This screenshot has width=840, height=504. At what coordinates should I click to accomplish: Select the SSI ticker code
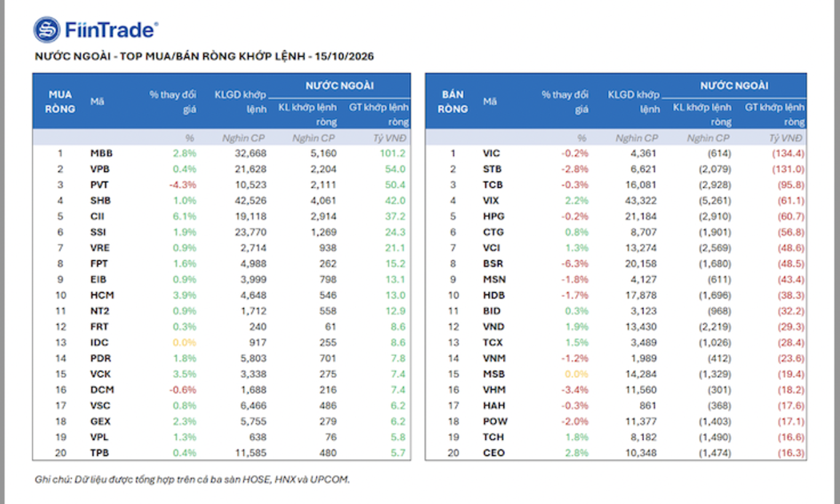coord(98,233)
